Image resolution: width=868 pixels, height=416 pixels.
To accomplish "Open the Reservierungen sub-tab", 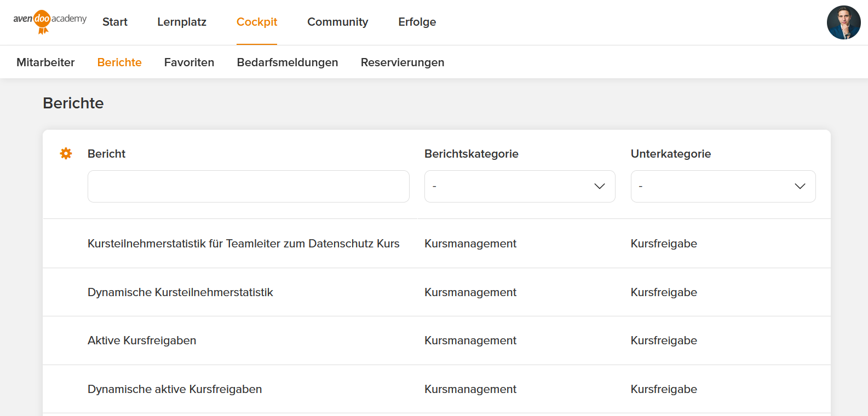I will tap(403, 62).
